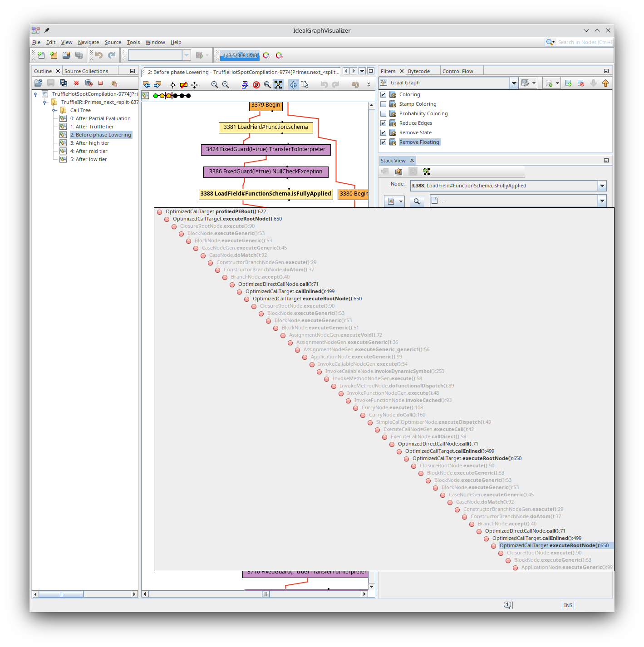
Task: Activate the pan/move mode icon
Action: (294, 85)
